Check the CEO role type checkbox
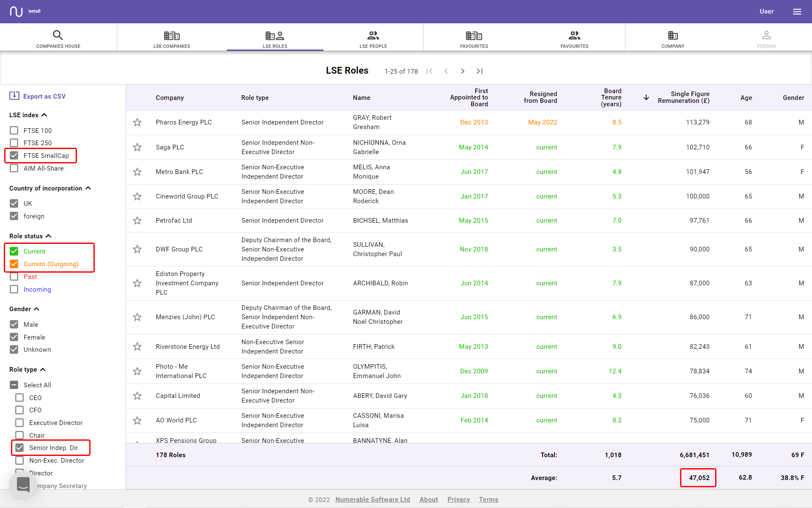This screenshot has height=508, width=812. pos(19,398)
